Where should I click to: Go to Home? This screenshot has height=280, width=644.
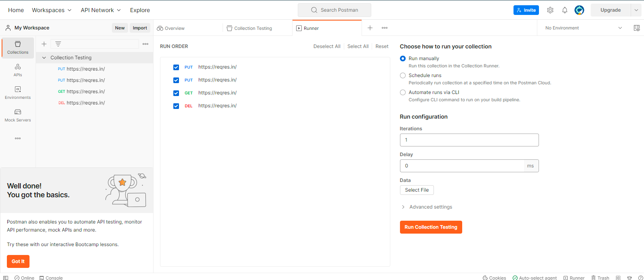tap(16, 10)
